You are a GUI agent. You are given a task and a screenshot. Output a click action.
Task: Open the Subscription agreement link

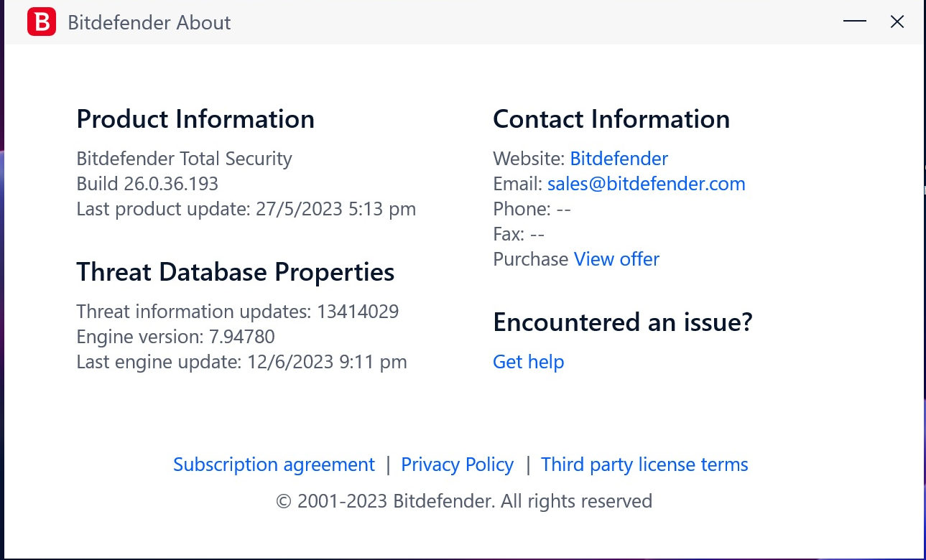(274, 465)
